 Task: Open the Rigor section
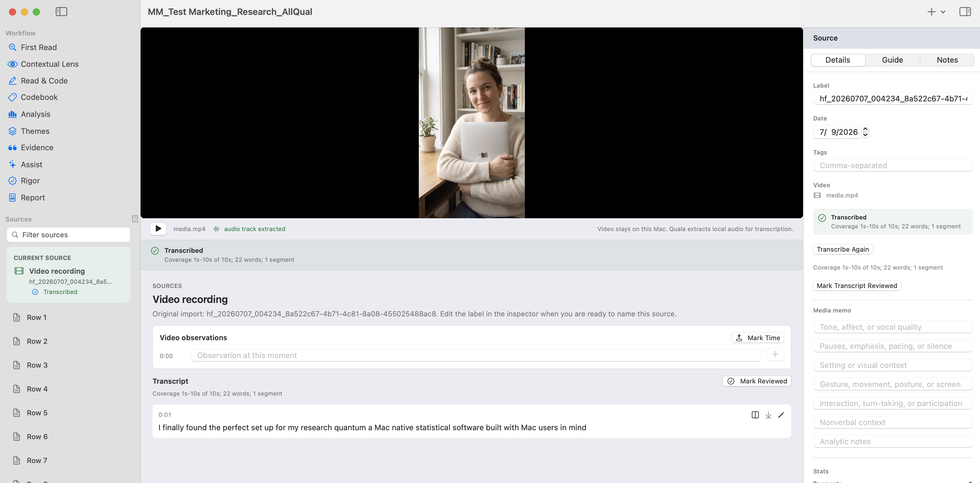[30, 181]
